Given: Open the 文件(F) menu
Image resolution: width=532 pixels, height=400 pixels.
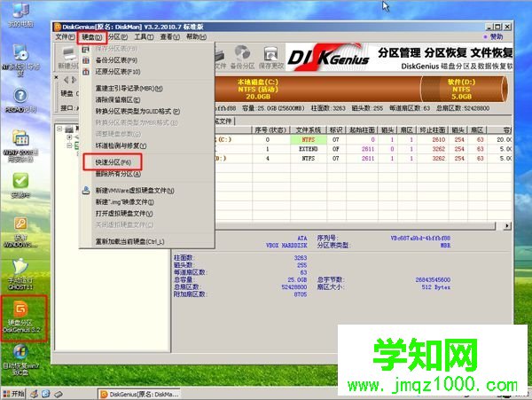Looking at the screenshot, I should click(65, 36).
